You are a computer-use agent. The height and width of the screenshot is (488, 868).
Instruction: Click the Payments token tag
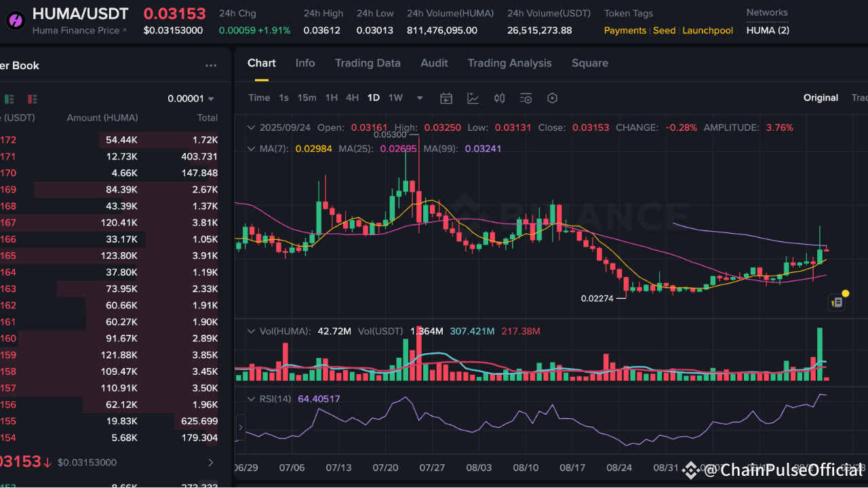625,30
